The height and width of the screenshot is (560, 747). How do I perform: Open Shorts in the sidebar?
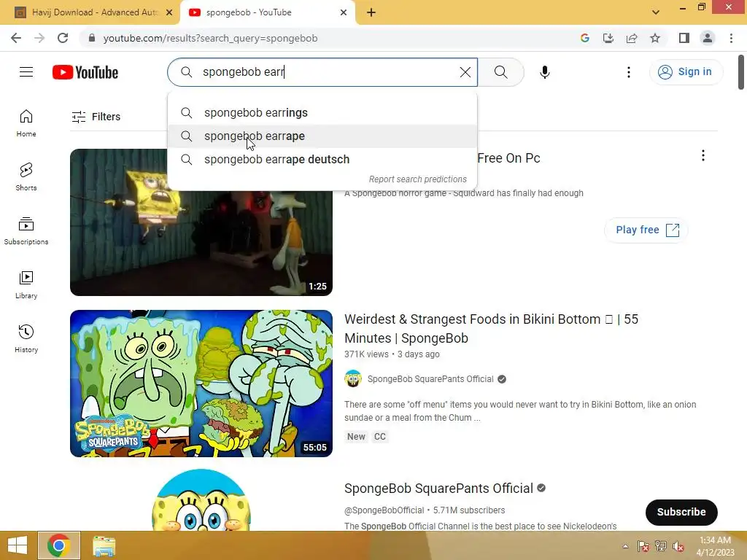26,176
